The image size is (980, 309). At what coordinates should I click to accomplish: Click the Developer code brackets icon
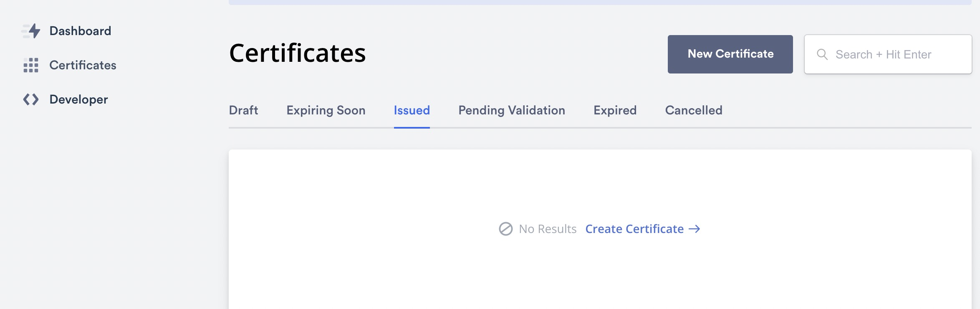click(x=31, y=99)
